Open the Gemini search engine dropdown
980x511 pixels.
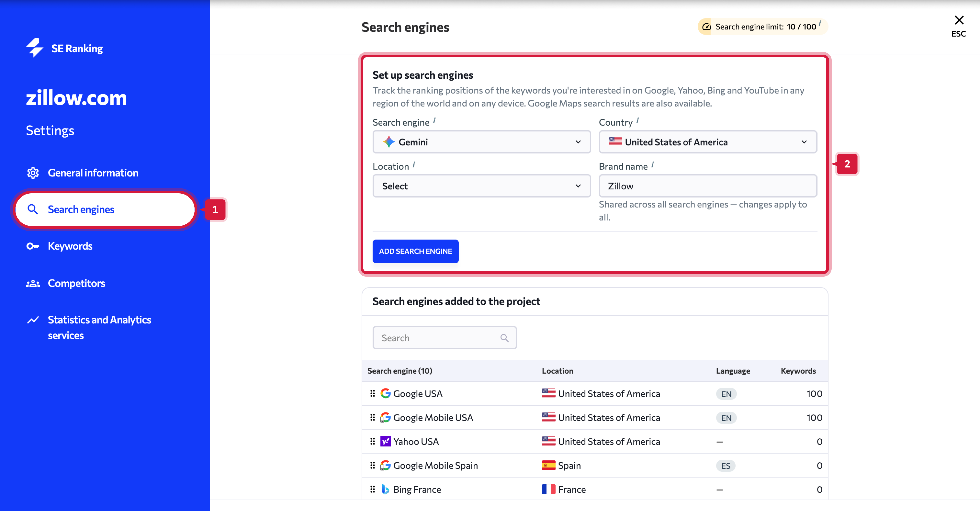(x=481, y=142)
